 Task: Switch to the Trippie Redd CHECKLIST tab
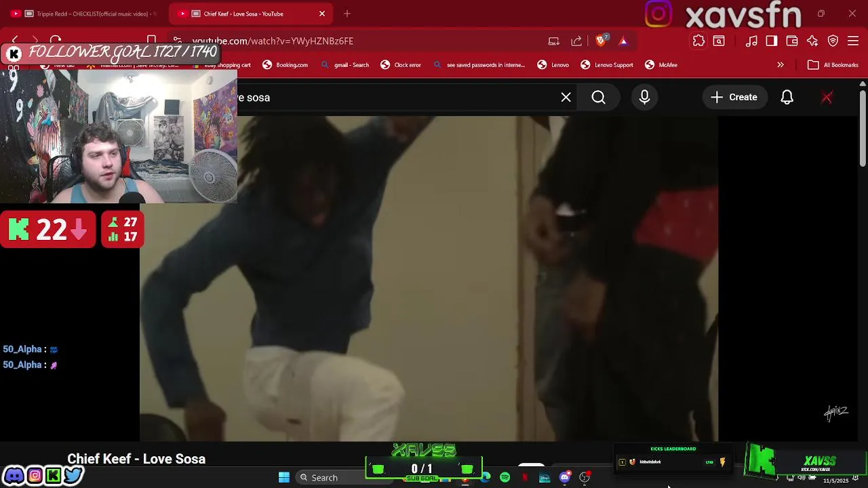85,14
